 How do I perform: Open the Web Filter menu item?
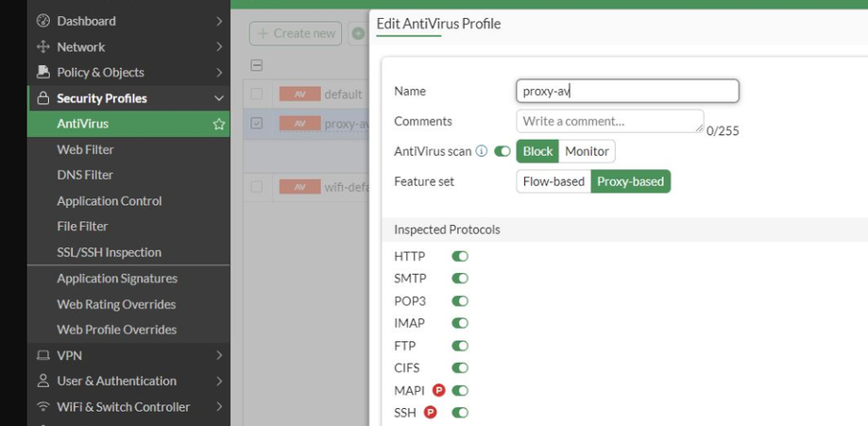click(85, 149)
